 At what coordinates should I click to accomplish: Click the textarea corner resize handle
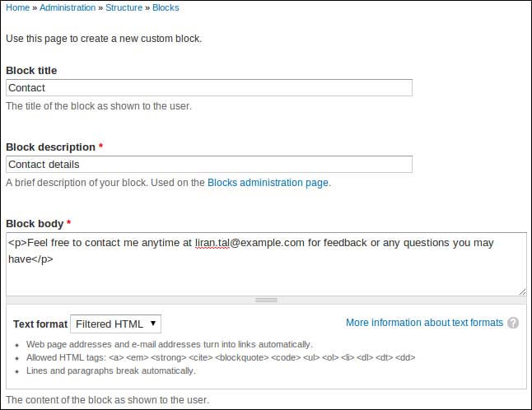(522, 291)
